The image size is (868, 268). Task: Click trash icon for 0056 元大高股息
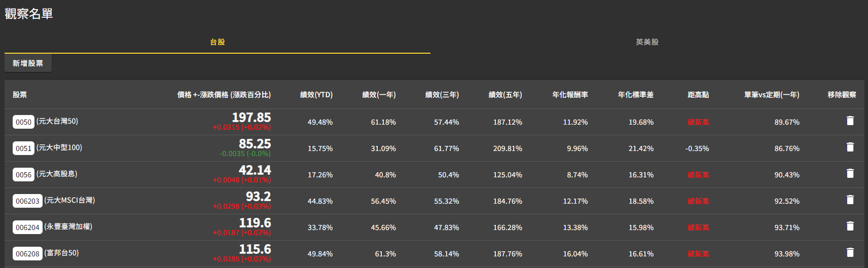(x=850, y=174)
